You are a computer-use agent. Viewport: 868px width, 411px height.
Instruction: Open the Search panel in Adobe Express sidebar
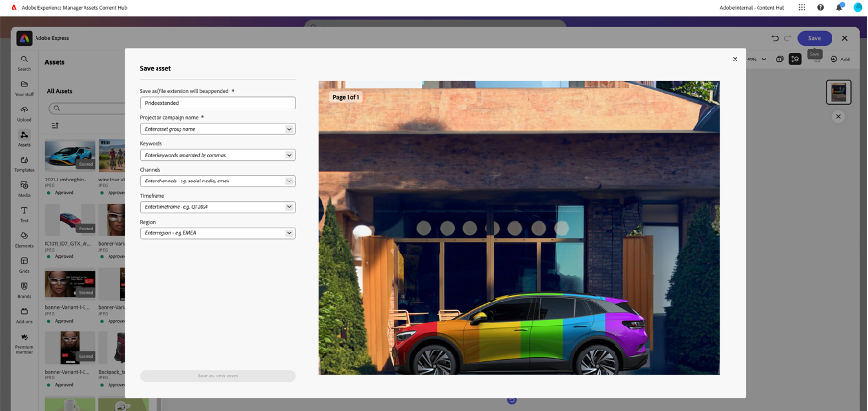(24, 60)
